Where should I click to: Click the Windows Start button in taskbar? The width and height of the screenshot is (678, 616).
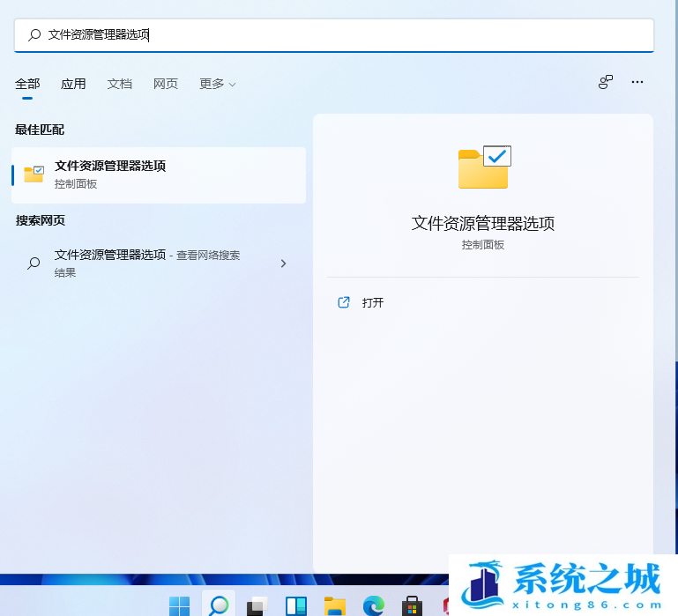pyautogui.click(x=180, y=605)
